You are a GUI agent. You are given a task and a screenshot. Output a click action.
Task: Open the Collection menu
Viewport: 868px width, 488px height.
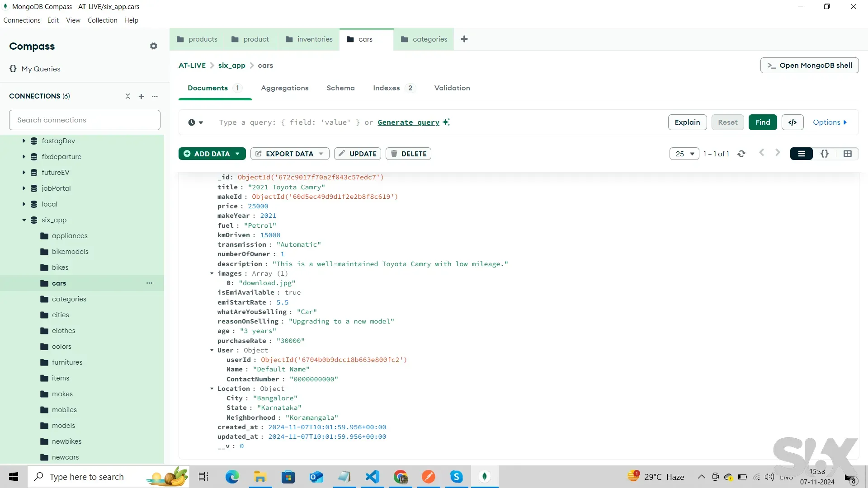[x=102, y=20]
